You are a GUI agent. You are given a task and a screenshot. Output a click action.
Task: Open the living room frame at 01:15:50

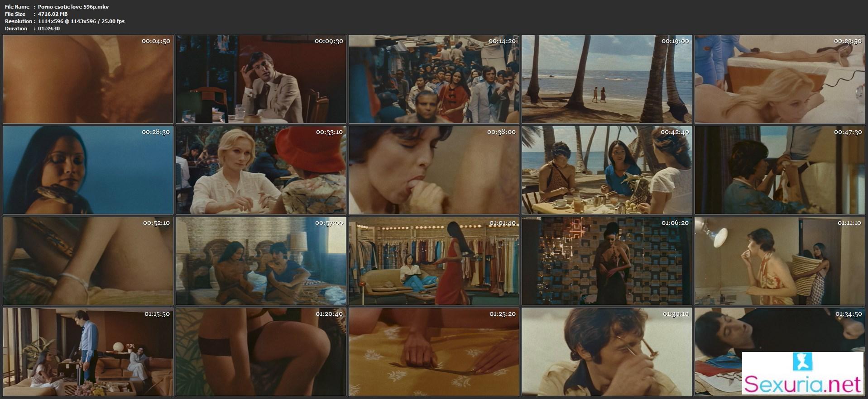click(88, 352)
